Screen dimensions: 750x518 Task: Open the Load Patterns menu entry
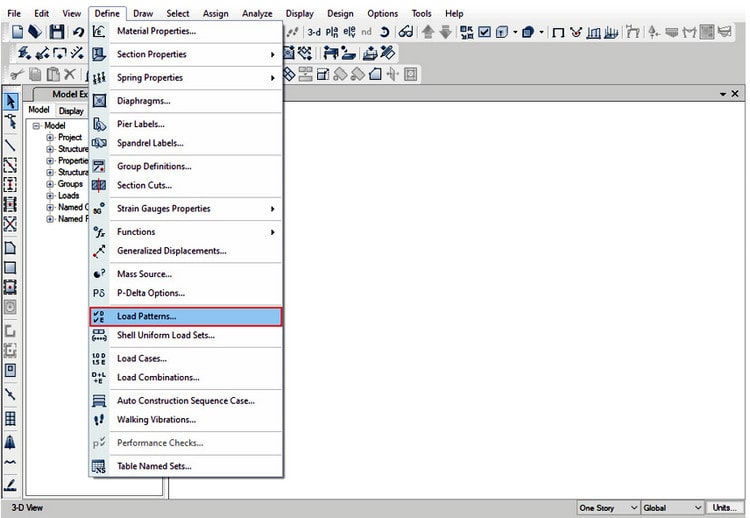186,316
